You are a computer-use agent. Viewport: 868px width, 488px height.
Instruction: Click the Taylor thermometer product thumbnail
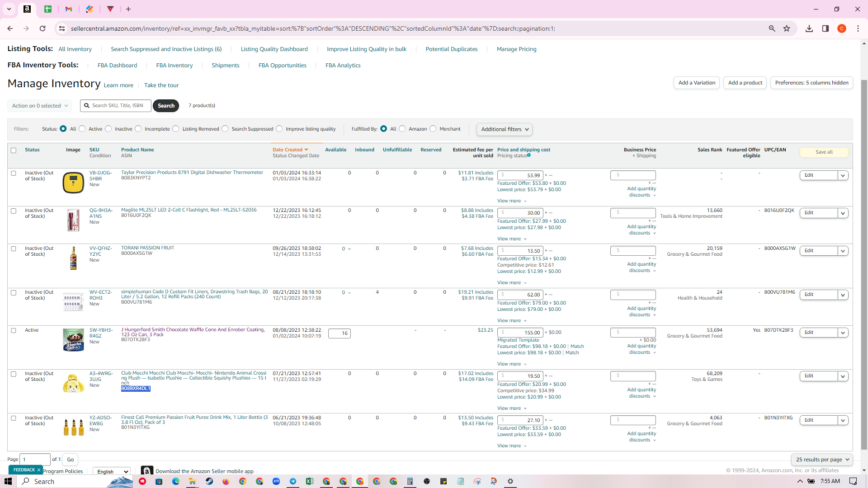point(73,183)
